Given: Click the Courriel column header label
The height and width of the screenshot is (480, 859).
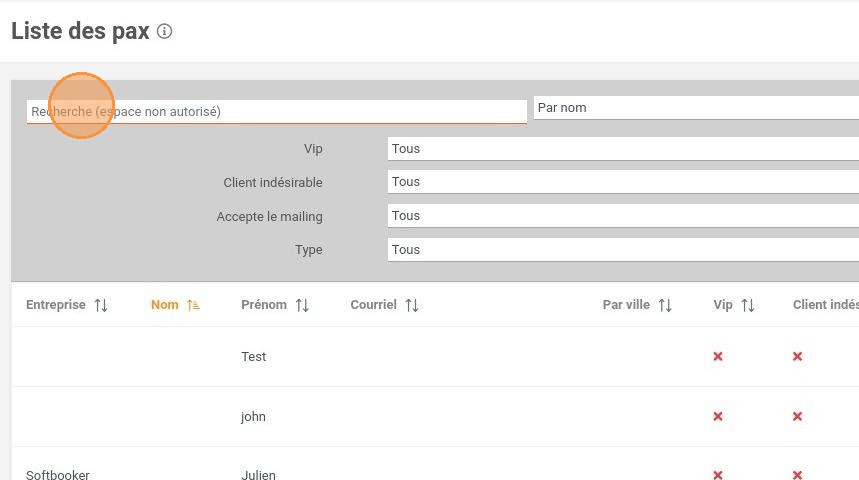Looking at the screenshot, I should 374,305.
